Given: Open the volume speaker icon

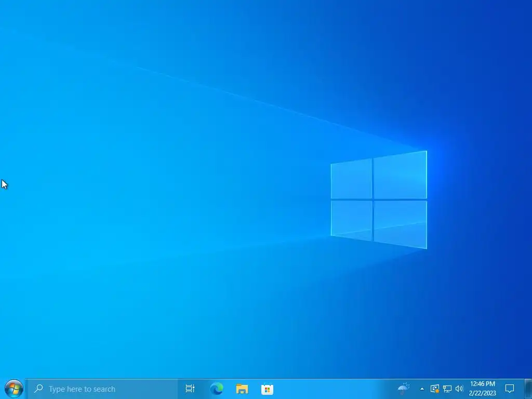Looking at the screenshot, I should (459, 389).
